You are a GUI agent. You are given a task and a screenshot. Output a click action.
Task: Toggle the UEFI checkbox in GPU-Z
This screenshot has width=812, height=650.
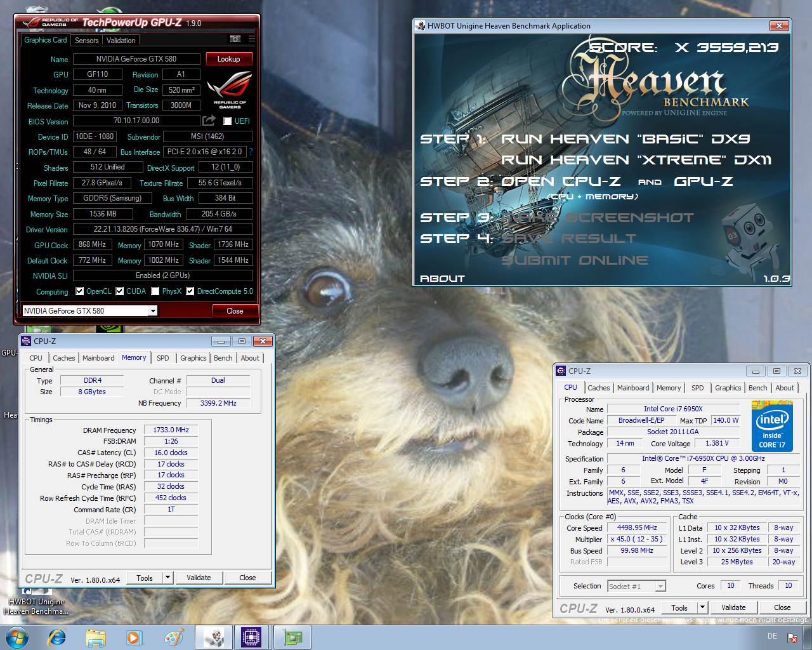point(227,121)
